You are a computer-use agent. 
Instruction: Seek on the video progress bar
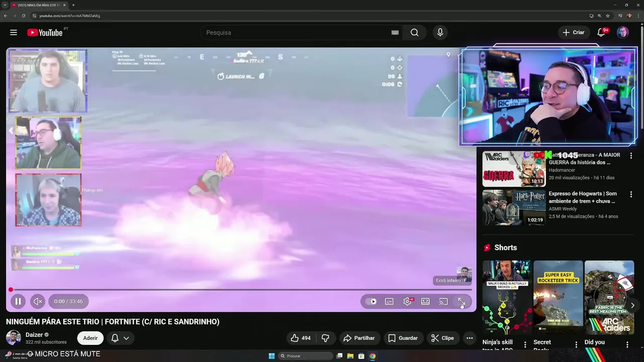tap(242, 290)
